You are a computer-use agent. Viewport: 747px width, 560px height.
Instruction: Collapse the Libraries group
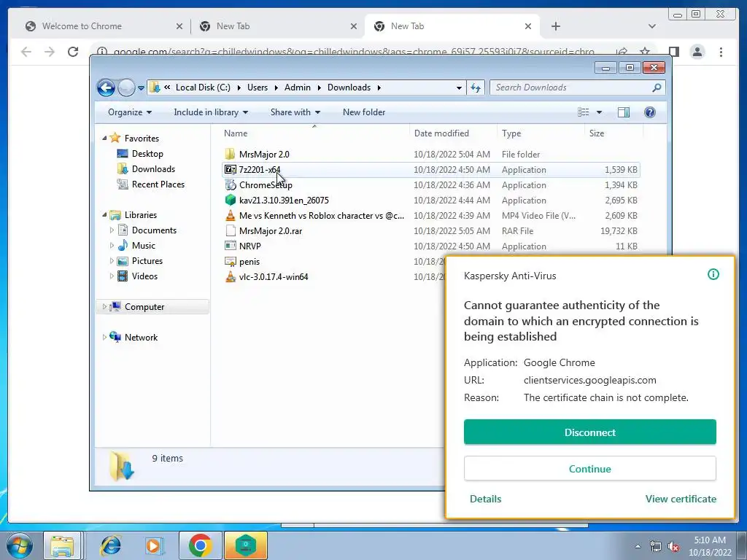(x=104, y=215)
